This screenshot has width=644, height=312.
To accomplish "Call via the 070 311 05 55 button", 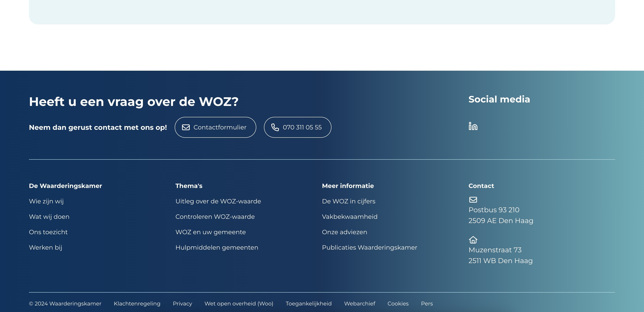I will click(x=298, y=127).
